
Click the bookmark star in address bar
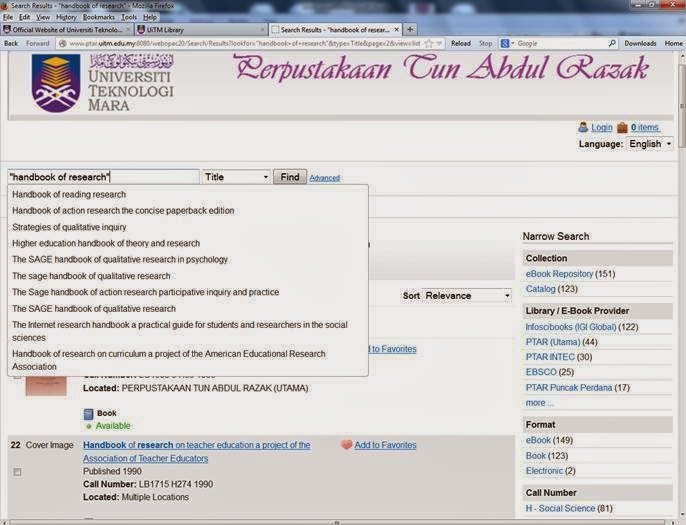pyautogui.click(x=429, y=43)
